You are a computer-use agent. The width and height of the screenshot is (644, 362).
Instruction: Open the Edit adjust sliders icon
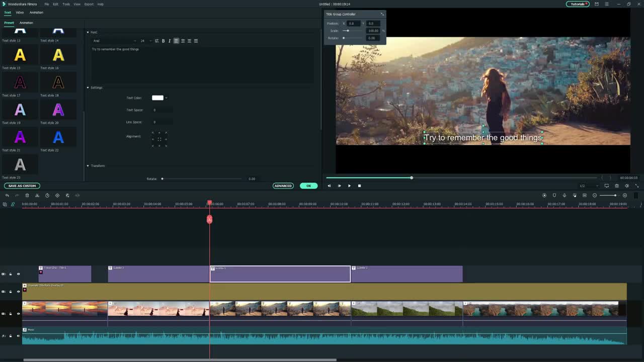point(67,195)
